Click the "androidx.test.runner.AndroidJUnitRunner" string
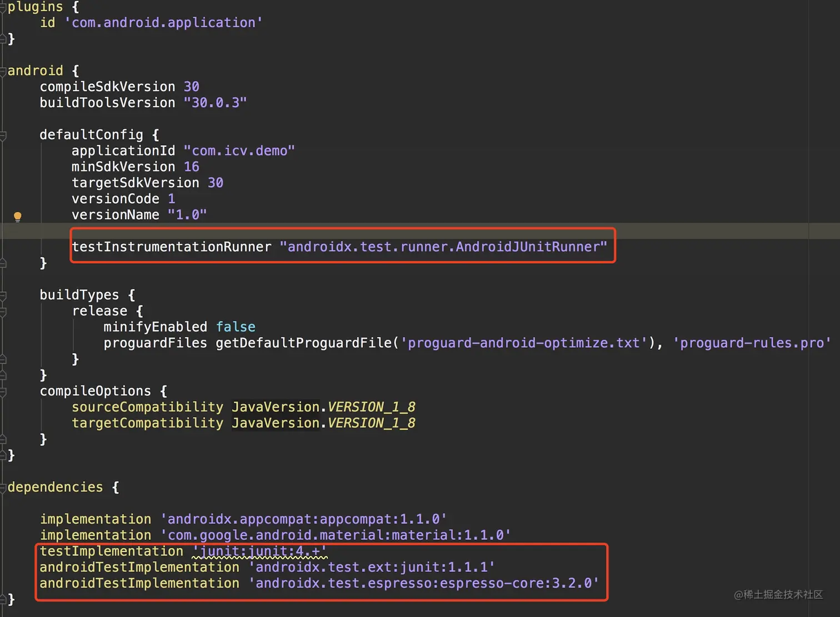 tap(443, 247)
